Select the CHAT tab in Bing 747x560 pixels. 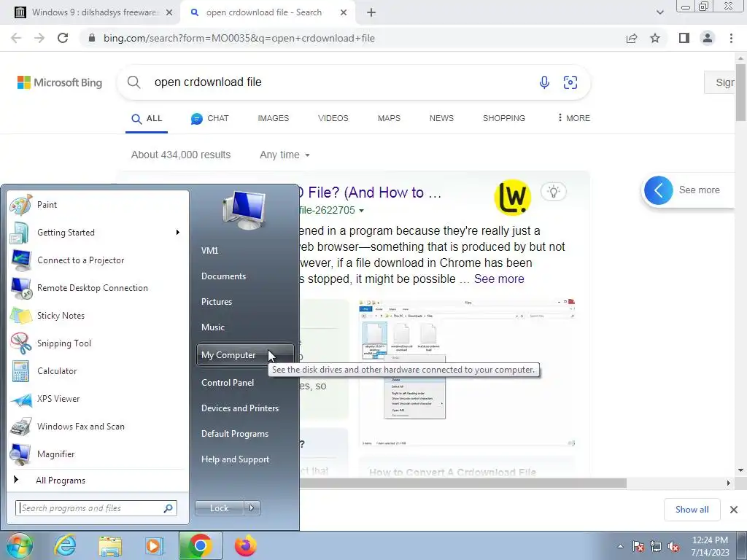click(210, 118)
